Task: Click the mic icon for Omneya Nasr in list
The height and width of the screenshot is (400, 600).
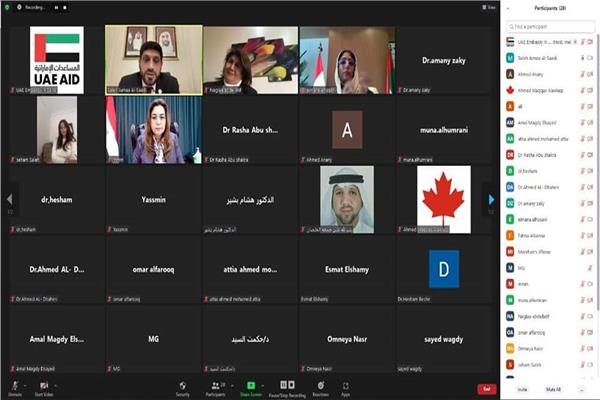Action: 583,349
